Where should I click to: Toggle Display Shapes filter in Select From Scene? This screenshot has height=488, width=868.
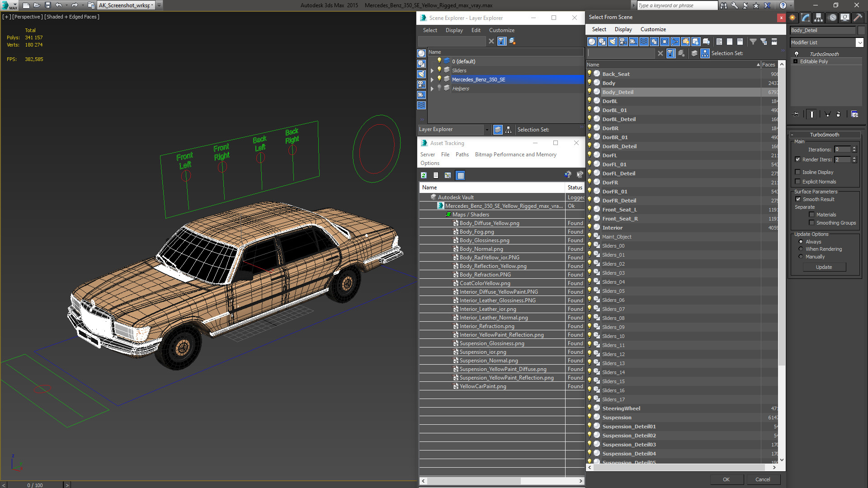click(x=602, y=42)
